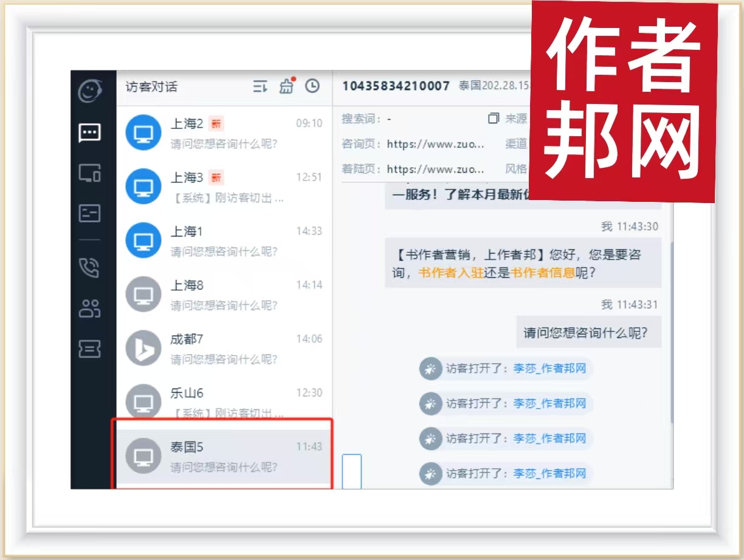Open the phone call sidebar icon
This screenshot has height=560, width=744.
(89, 268)
